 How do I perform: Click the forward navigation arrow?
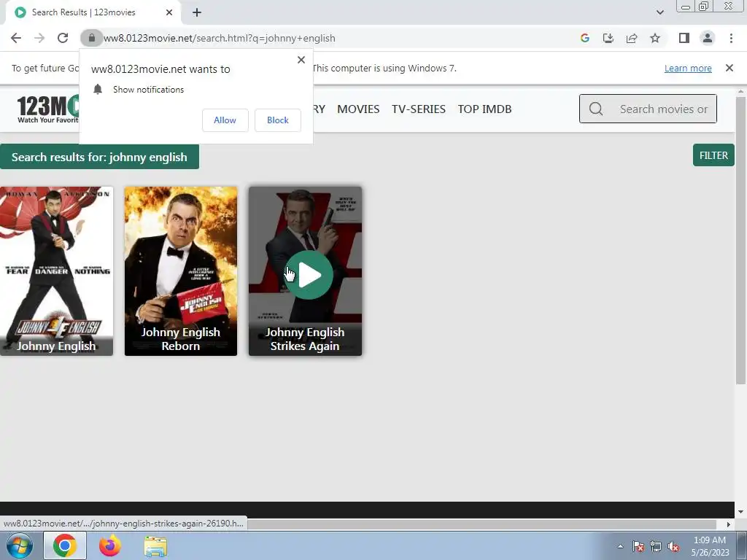point(39,38)
